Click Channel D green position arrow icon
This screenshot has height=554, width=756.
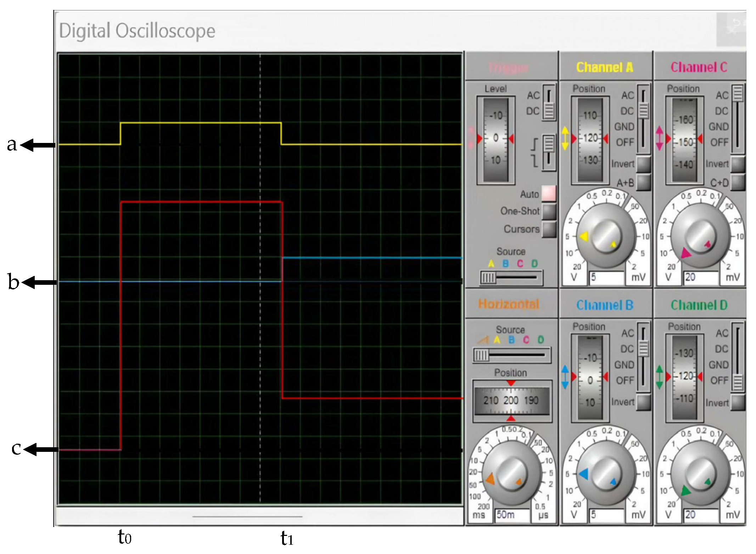[x=659, y=377]
